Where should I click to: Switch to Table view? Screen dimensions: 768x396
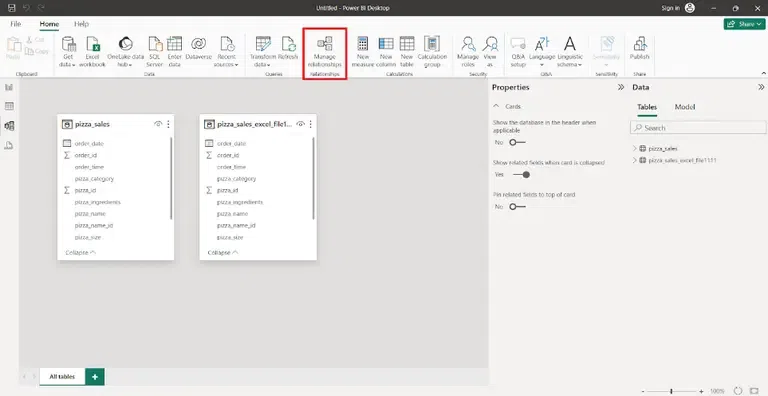pos(9,106)
